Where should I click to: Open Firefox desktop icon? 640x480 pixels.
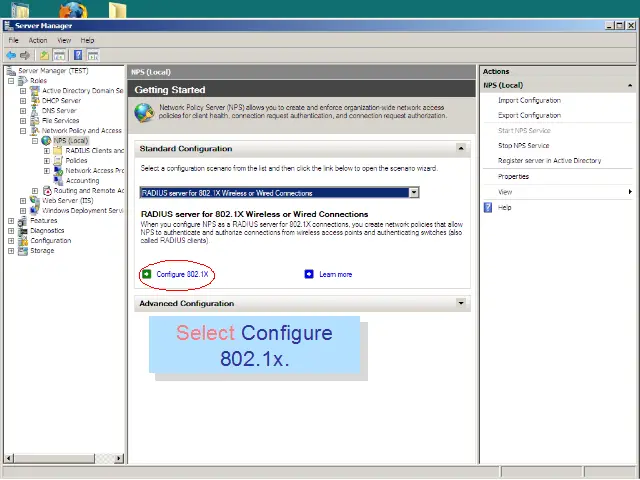pos(73,9)
